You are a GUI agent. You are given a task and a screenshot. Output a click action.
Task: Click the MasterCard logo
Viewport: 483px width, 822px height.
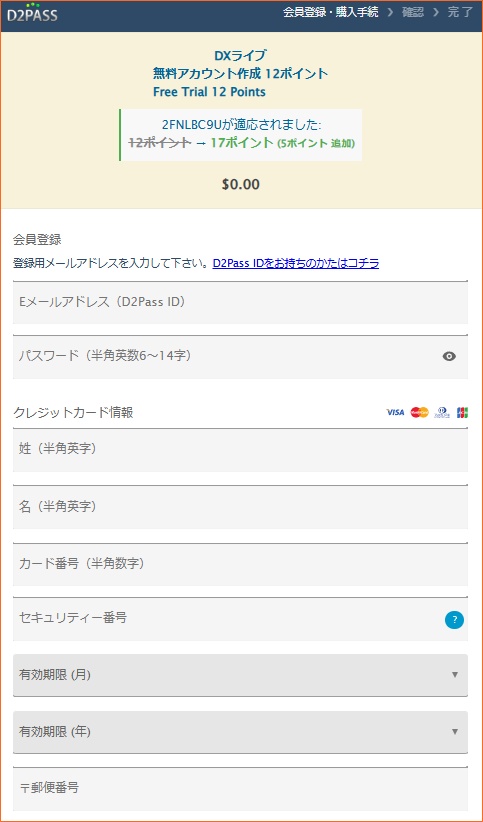pos(420,413)
